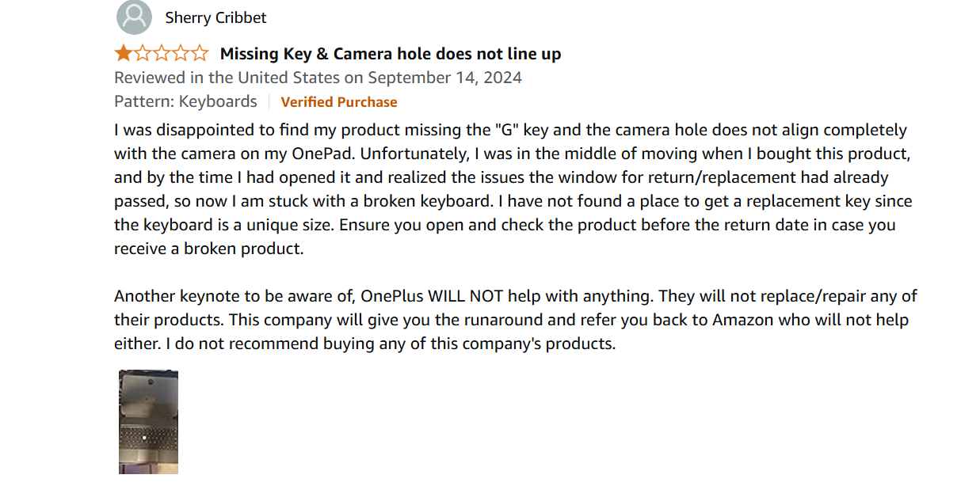Screen dimensions: 980x490
Task: Click the paragraph starting "Another keynote"
Action: 515,320
